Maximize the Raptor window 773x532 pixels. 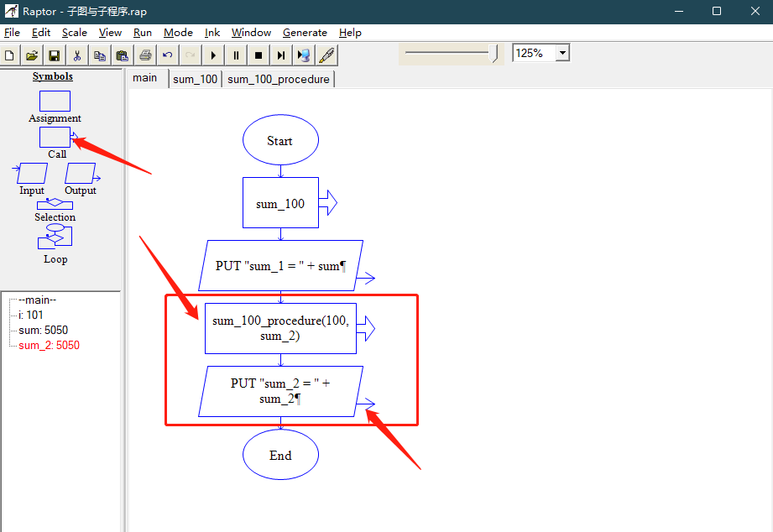point(717,11)
